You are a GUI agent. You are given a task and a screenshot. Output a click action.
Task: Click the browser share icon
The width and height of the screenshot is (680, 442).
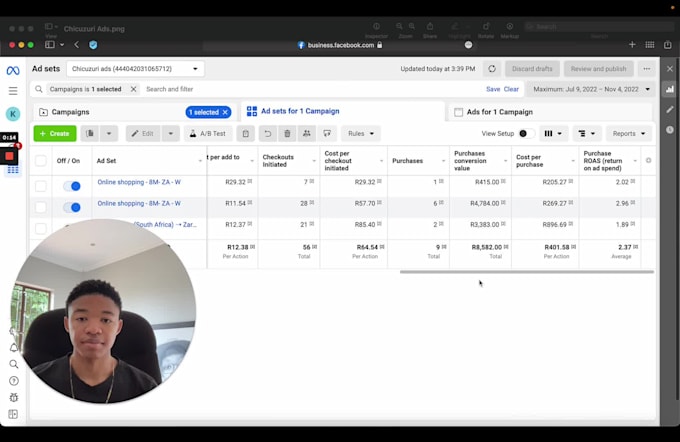[667, 45]
